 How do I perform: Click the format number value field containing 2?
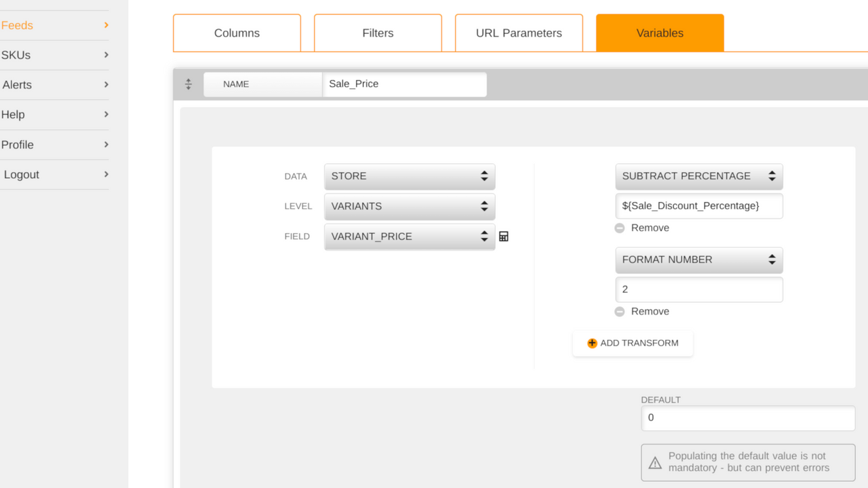[x=699, y=289]
